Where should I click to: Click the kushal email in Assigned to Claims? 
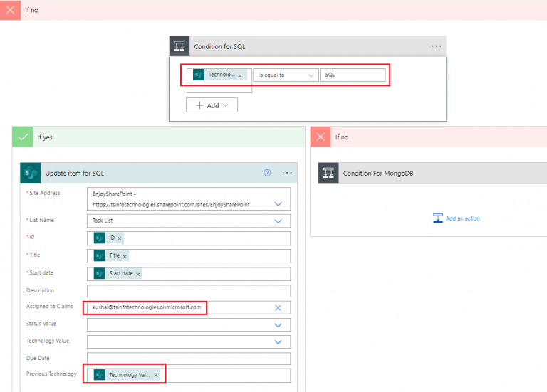(147, 307)
